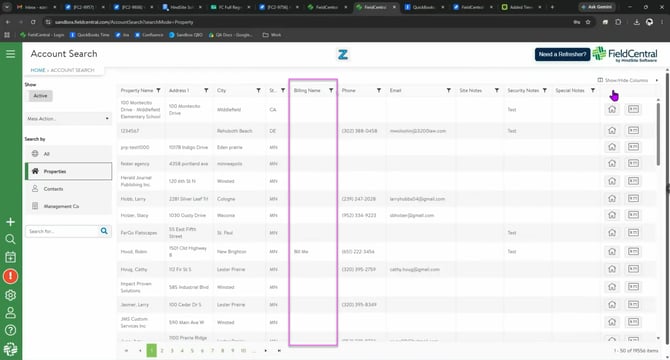Jump to the last results page
This screenshot has width=670, height=360.
point(279,351)
